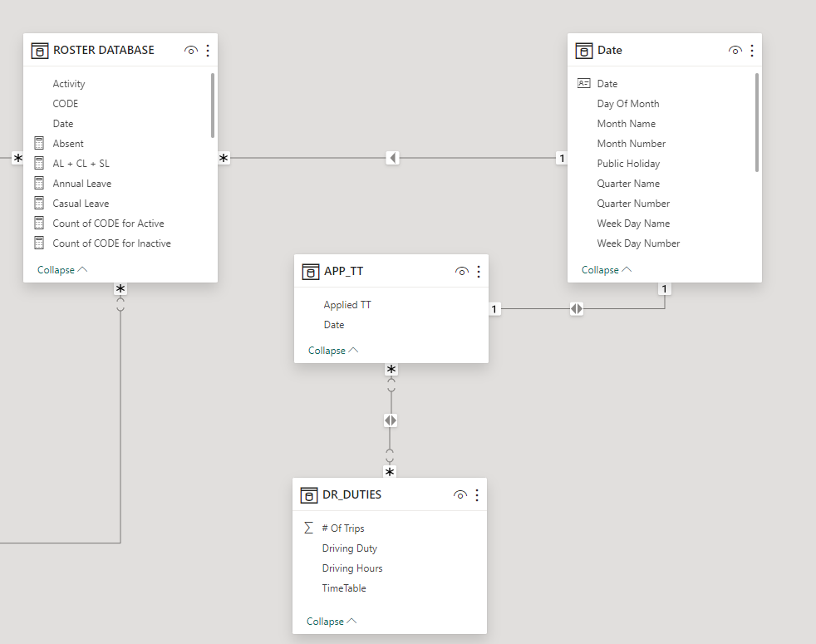This screenshot has height=644, width=816.
Task: Select bidirectional filter arrow between APP_TT and DR_DUTIES
Action: click(x=391, y=420)
